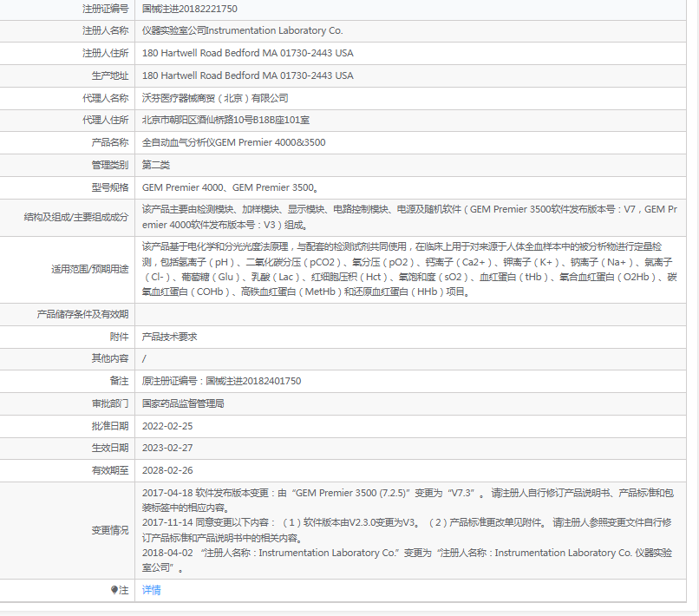Viewport: 699px width, 616px height.
Task: Click the 适用范围/预期用途 label
Action: click(90, 270)
